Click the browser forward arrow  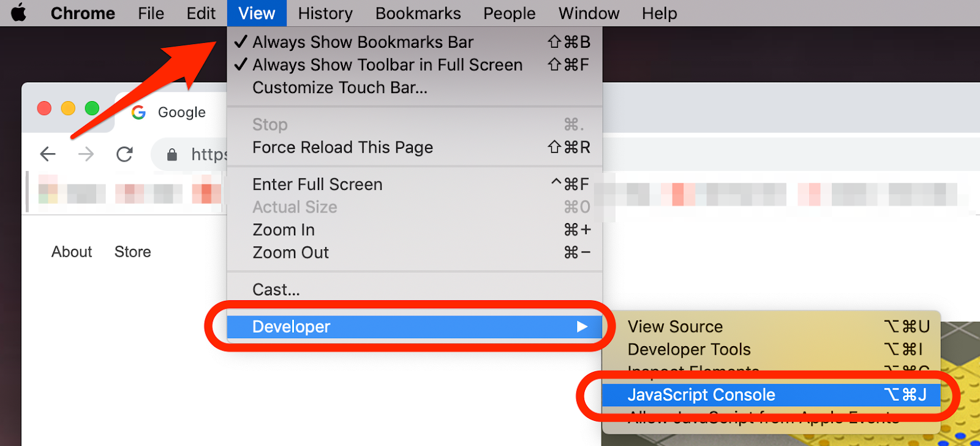click(86, 154)
